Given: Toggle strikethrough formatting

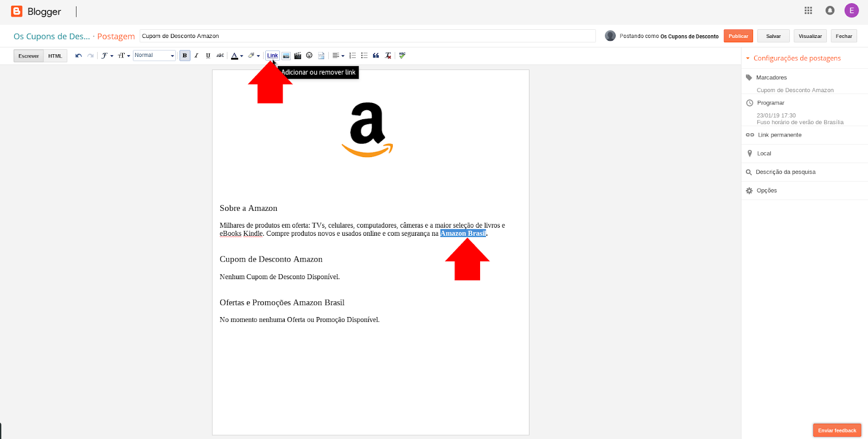Looking at the screenshot, I should coord(220,56).
